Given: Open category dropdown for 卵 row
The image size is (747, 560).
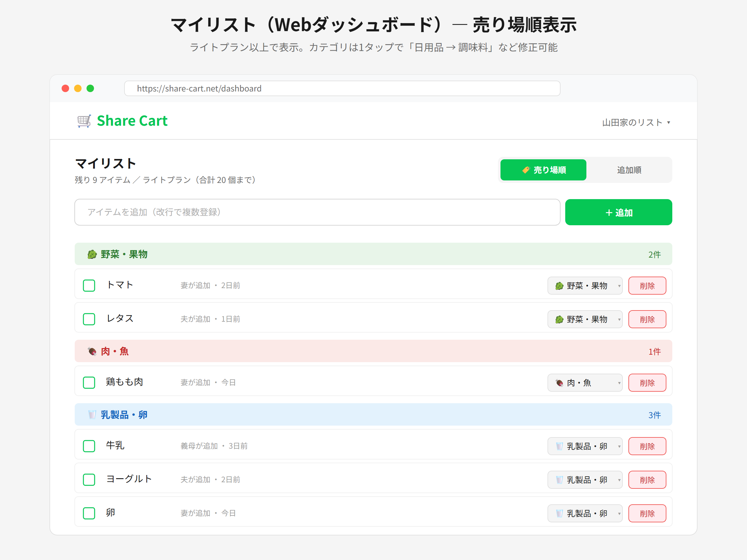Looking at the screenshot, I should coord(585,513).
